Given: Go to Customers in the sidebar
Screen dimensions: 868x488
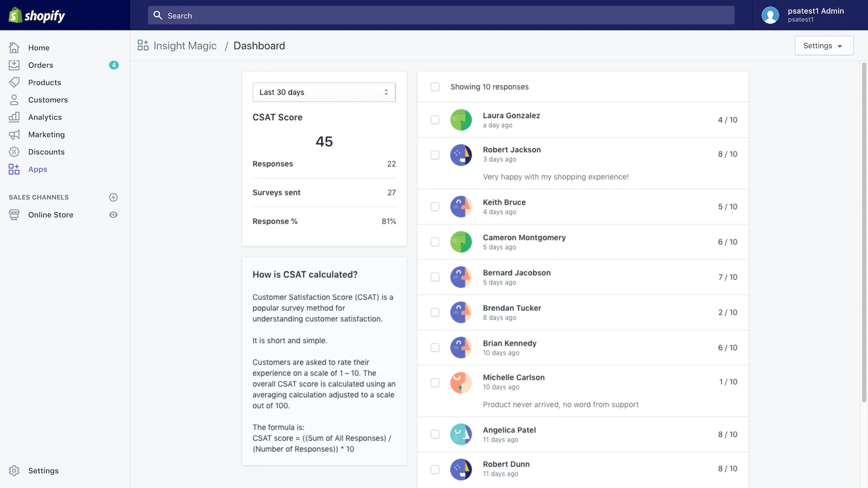Looking at the screenshot, I should [48, 100].
